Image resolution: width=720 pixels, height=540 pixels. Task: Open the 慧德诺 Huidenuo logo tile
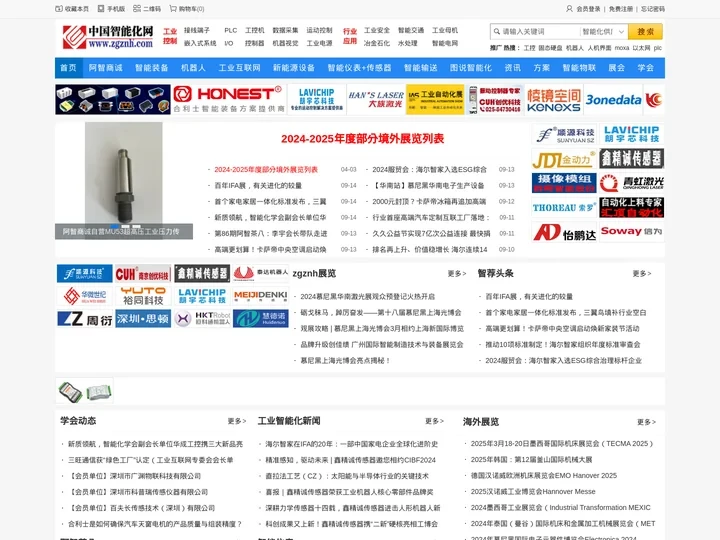click(260, 319)
